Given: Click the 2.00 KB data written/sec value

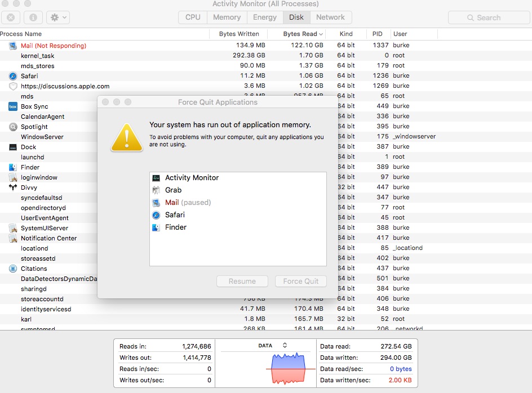Looking at the screenshot, I should click(x=400, y=380).
